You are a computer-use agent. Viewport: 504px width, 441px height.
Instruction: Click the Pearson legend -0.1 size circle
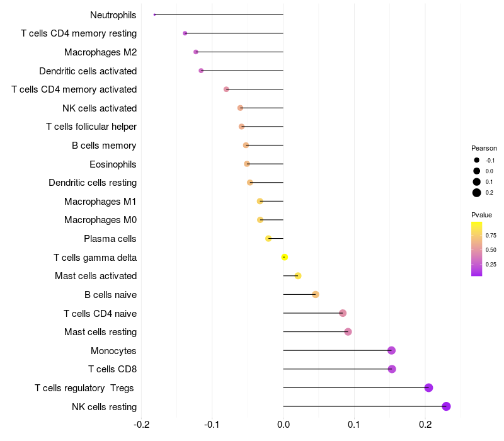pos(477,160)
